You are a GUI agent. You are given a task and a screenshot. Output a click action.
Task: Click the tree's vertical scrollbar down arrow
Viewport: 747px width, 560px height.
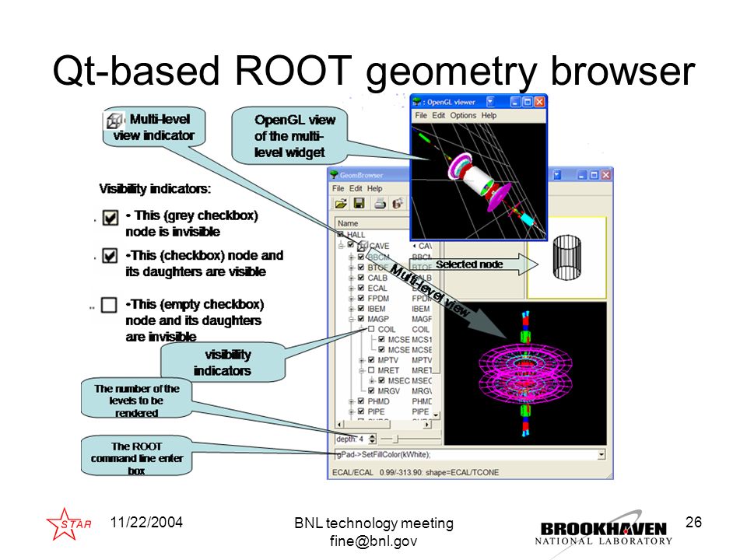click(x=436, y=415)
